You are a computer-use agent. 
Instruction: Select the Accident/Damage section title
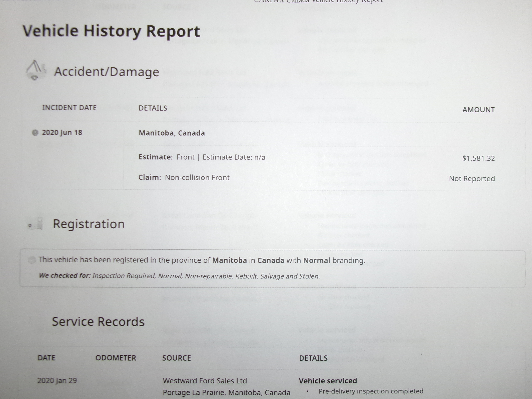tap(107, 72)
